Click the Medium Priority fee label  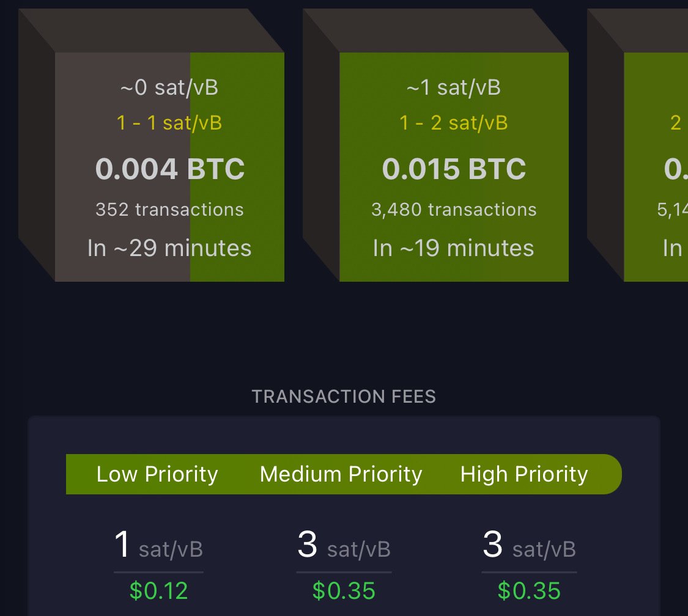pyautogui.click(x=341, y=474)
